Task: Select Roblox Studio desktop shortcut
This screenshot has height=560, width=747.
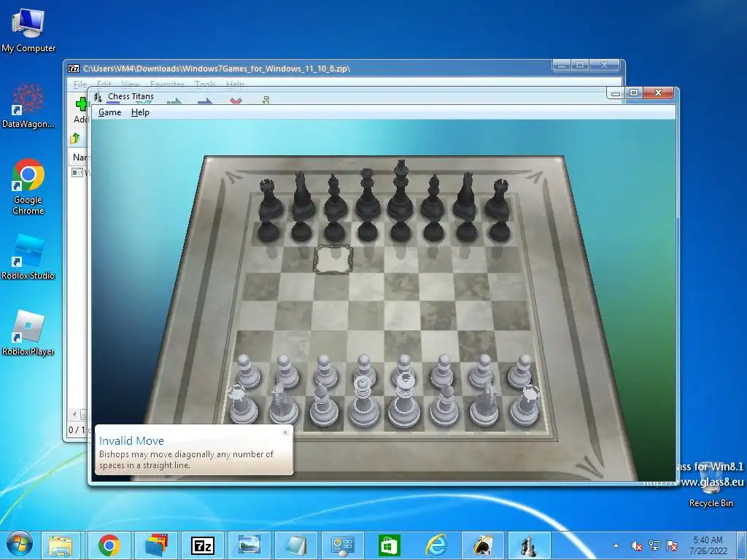Action: (28, 257)
